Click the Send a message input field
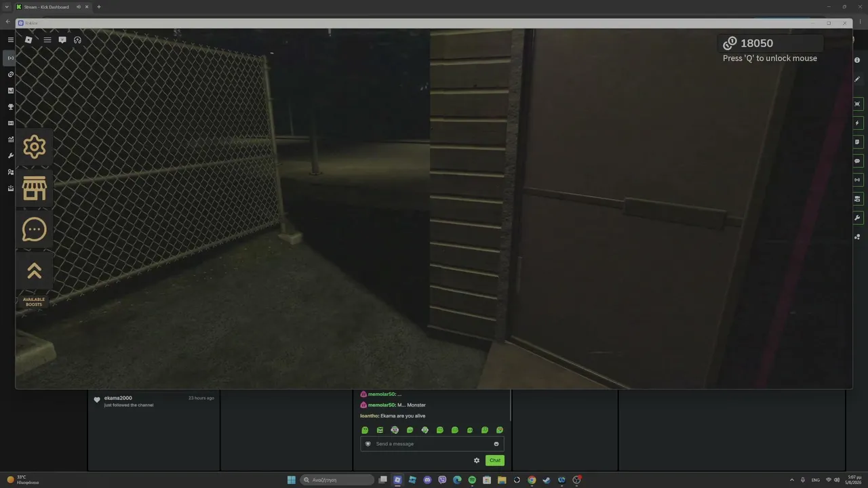 (x=432, y=444)
